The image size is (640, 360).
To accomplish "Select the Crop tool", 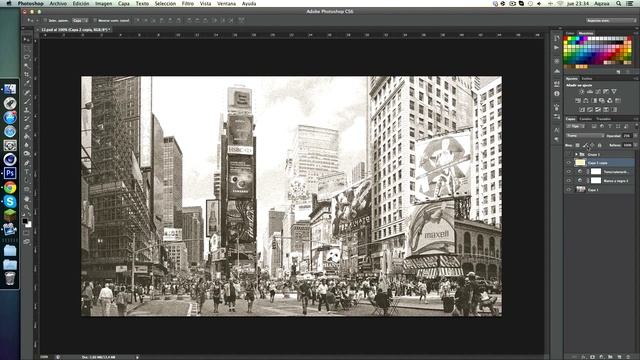I will click(27, 74).
